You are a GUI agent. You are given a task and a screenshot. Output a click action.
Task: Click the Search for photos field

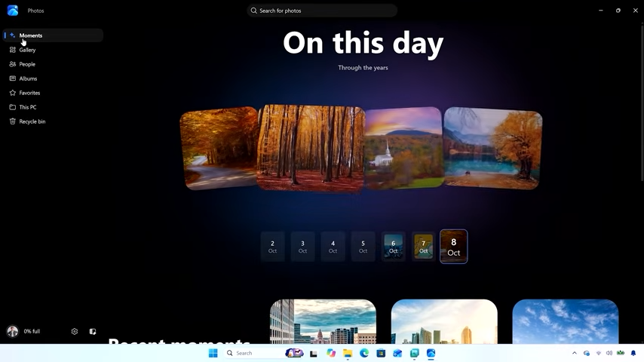tap(322, 11)
